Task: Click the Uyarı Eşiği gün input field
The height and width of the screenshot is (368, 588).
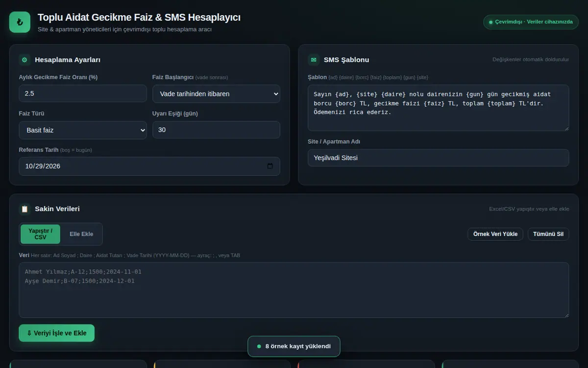Action: click(x=216, y=130)
